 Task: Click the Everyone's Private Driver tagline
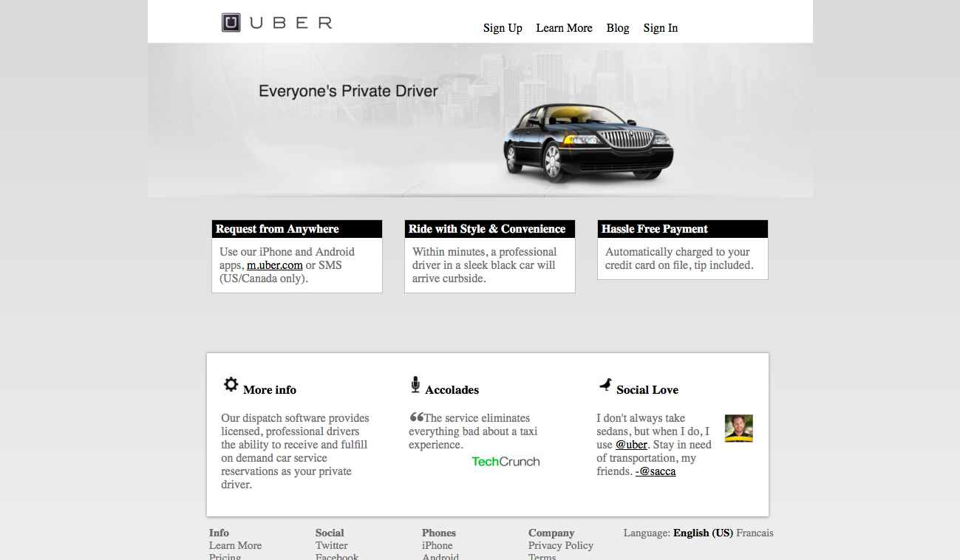coord(348,92)
